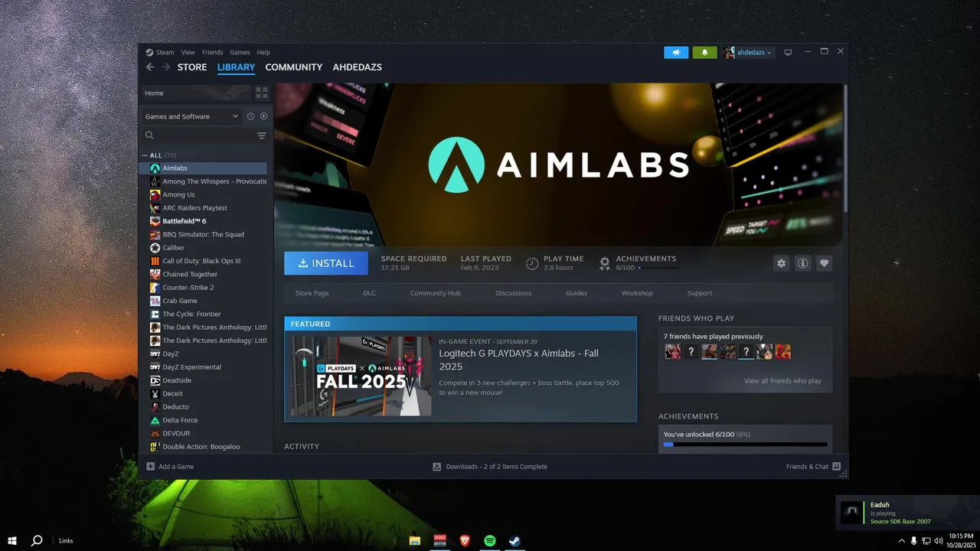Open the Aimlabs manage gear icon
This screenshot has height=551, width=980.
781,263
